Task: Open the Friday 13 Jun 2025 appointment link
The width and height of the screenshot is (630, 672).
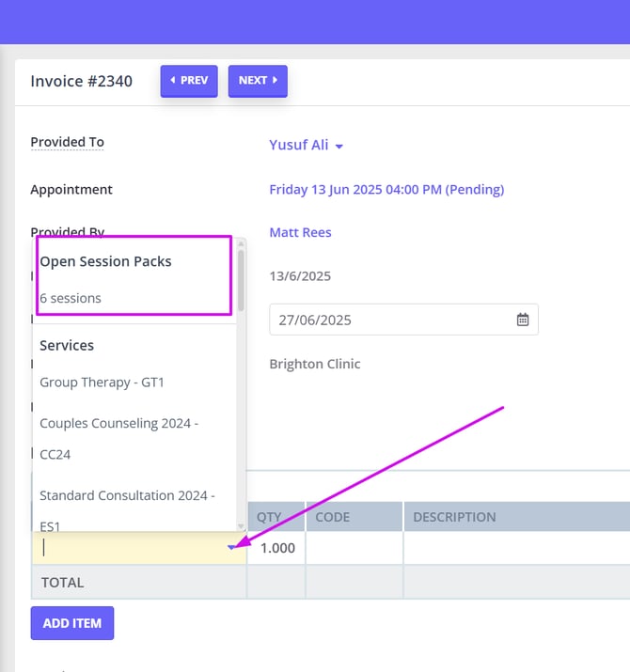Action: click(386, 190)
